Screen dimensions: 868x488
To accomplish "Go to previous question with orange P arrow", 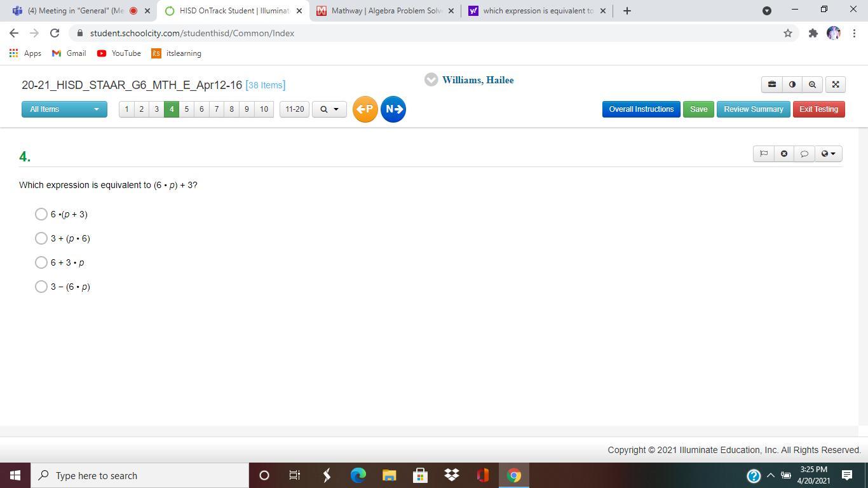I will pyautogui.click(x=365, y=109).
